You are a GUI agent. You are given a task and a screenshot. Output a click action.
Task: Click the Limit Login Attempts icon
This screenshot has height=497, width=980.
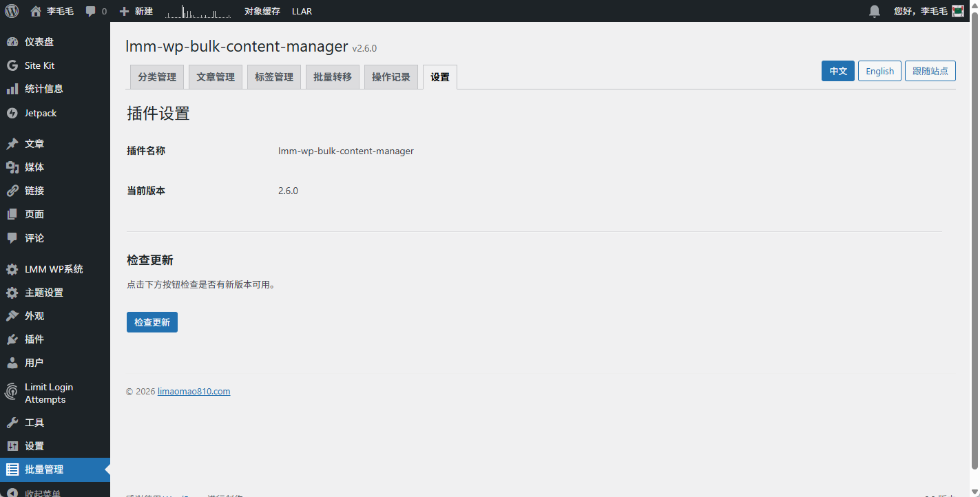[x=12, y=392]
